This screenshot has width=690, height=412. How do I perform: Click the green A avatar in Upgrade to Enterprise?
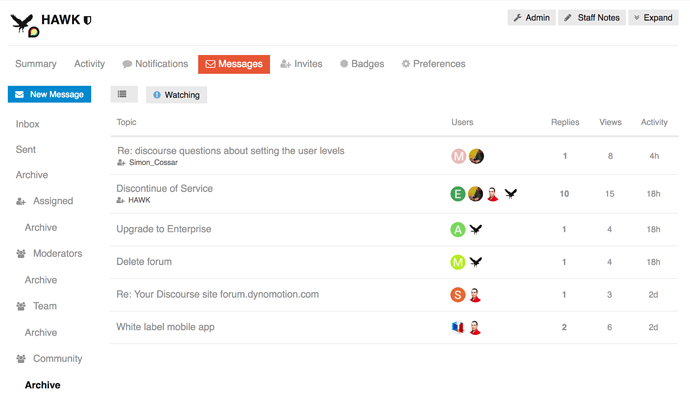pos(458,229)
